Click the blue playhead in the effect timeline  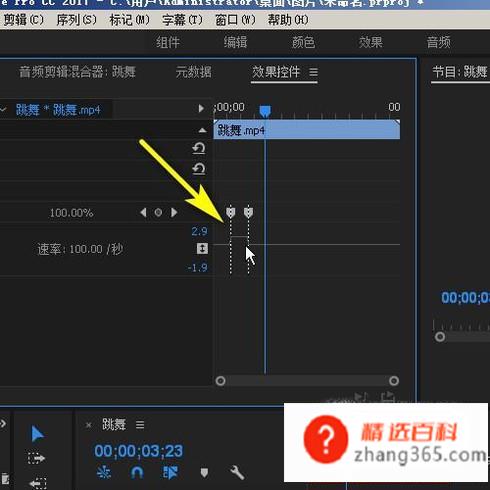click(265, 111)
